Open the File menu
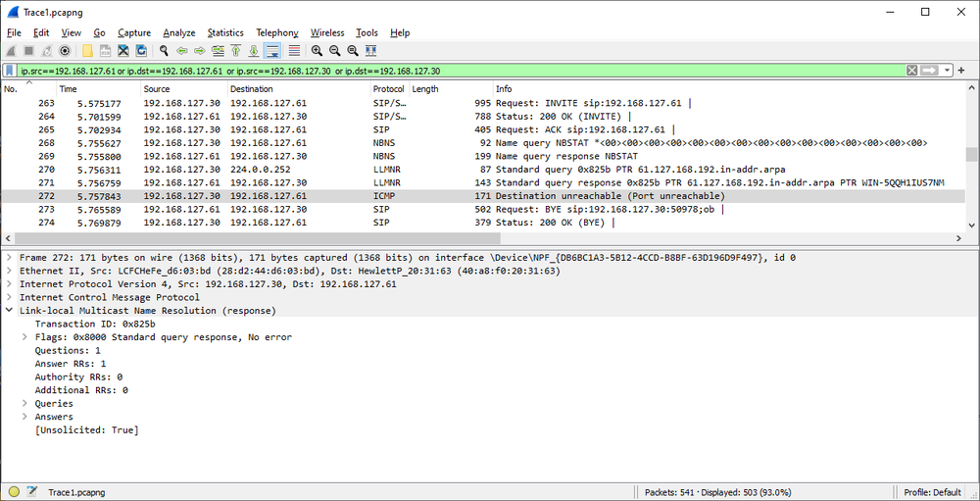Image resolution: width=980 pixels, height=501 pixels. (14, 32)
